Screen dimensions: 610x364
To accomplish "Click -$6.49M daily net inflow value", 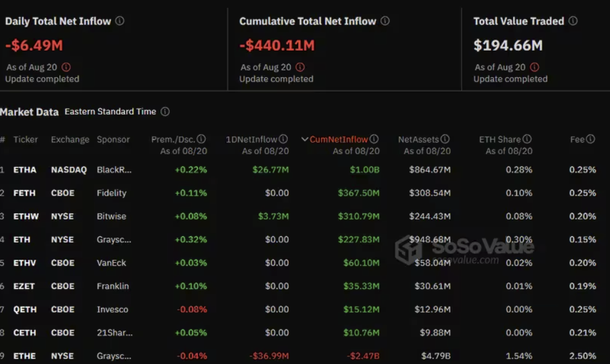I will pyautogui.click(x=34, y=46).
